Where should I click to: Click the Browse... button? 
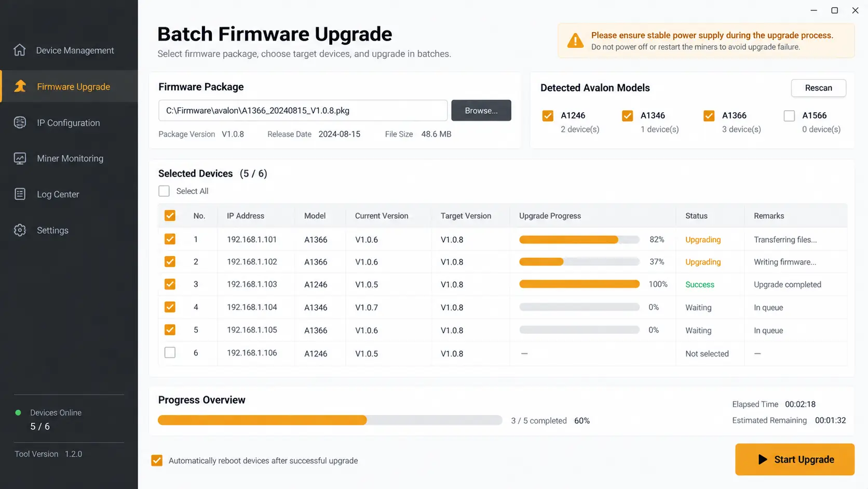tap(481, 110)
